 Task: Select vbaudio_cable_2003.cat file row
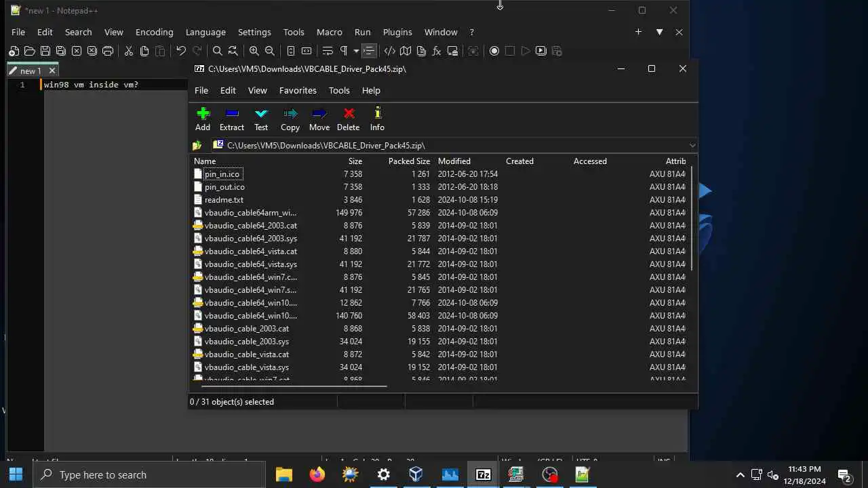[439, 329]
